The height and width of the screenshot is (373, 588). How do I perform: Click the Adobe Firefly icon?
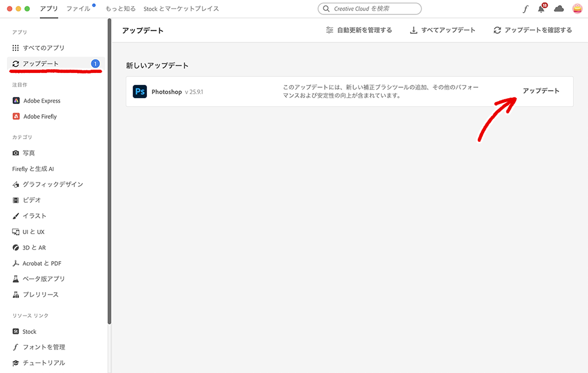(x=16, y=116)
